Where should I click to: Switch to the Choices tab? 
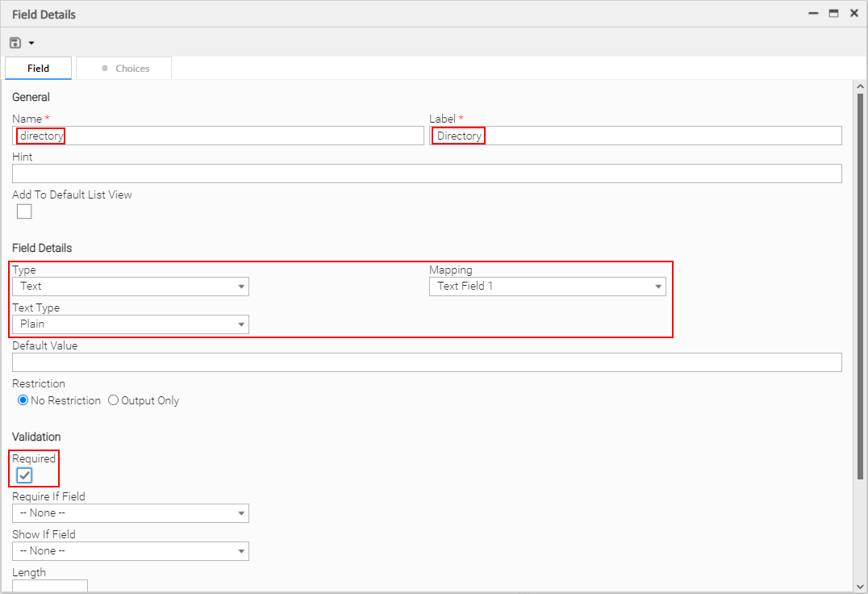[x=124, y=69]
